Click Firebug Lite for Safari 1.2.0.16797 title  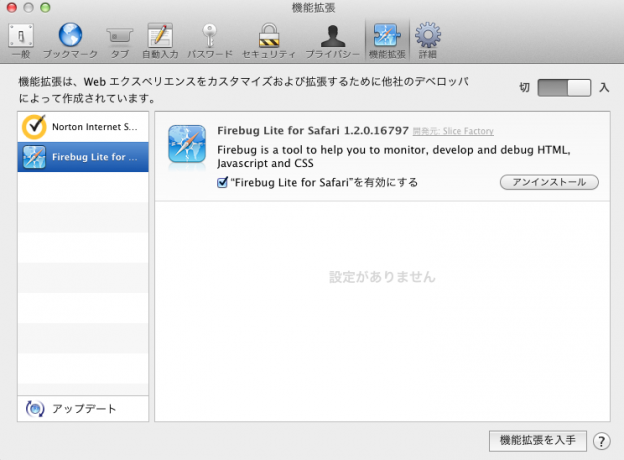313,131
